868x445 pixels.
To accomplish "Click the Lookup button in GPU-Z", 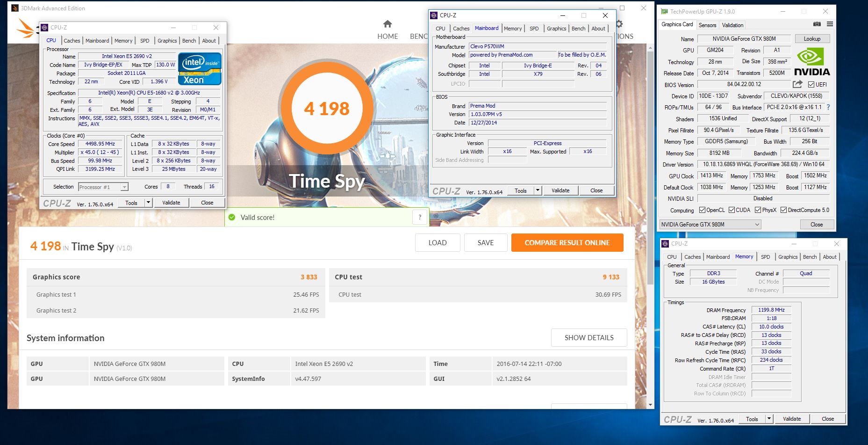I will pos(812,39).
